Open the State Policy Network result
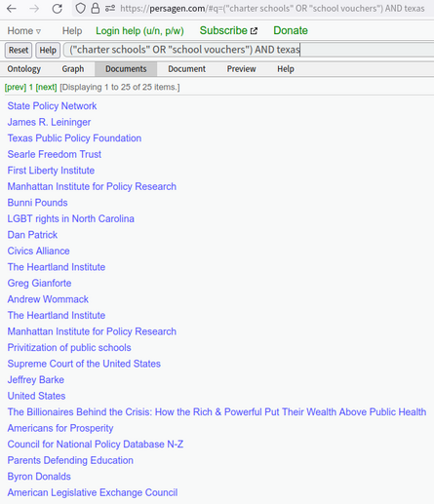 click(52, 106)
